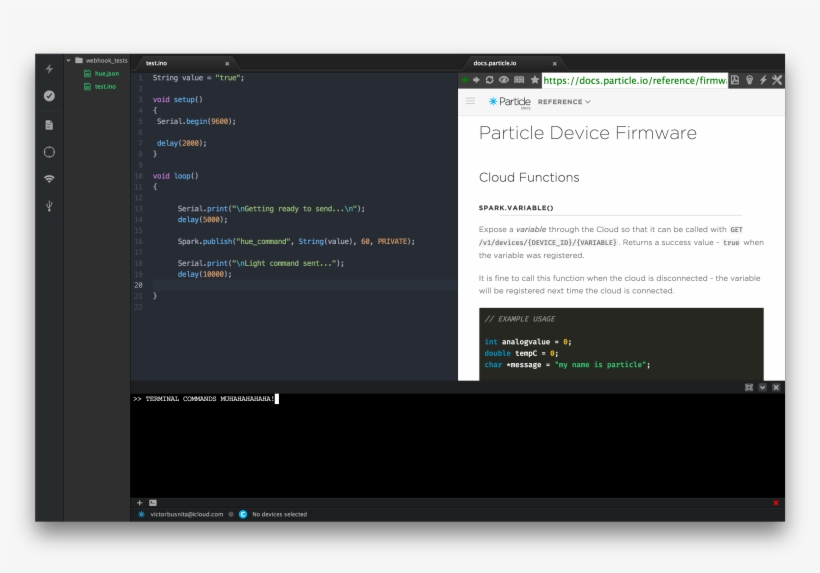Click the Cloud Functions heading
This screenshot has width=820, height=573.
coord(529,178)
